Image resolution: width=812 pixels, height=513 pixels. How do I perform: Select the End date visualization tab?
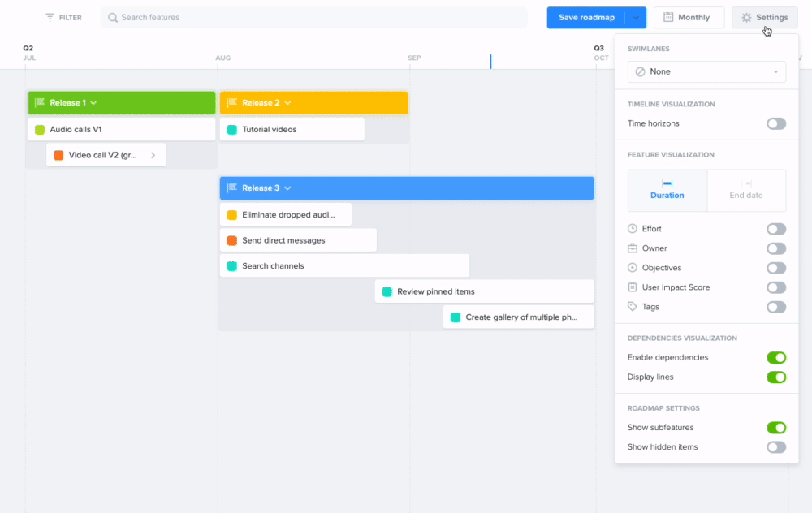click(x=746, y=190)
